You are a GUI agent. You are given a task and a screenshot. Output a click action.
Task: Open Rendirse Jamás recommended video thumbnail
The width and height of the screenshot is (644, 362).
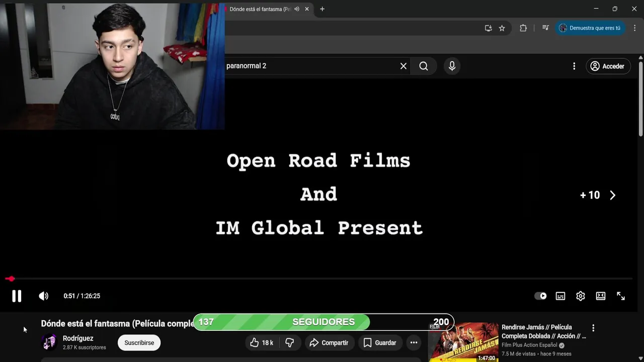click(463, 342)
